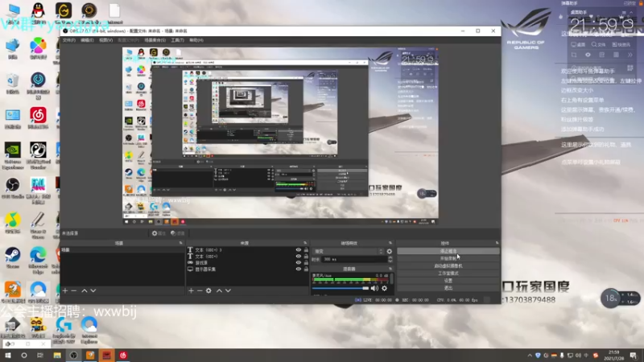Viewport: 644px width, 362px height.
Task: Increase the transition duration stepper
Action: tap(390, 257)
